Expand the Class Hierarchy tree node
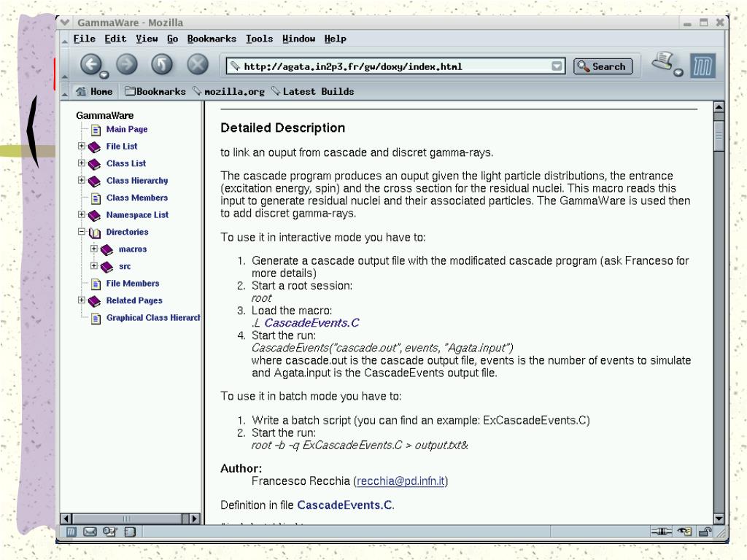747x560 pixels. (x=82, y=180)
